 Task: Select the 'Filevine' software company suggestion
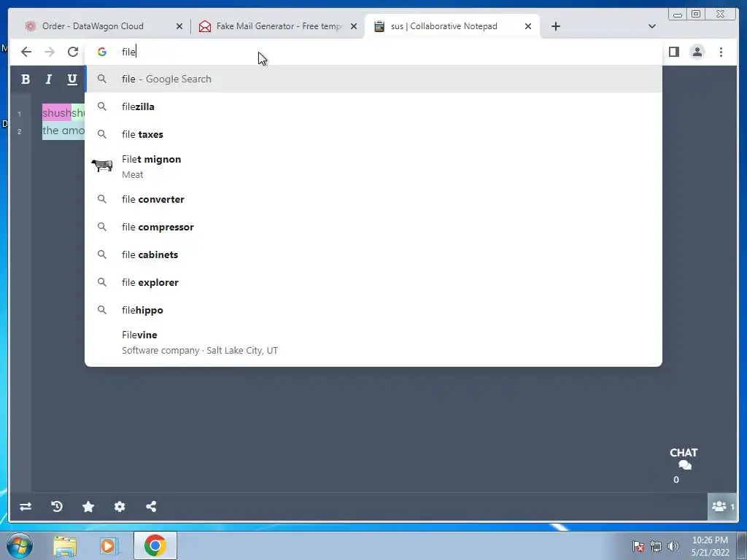coord(373,343)
